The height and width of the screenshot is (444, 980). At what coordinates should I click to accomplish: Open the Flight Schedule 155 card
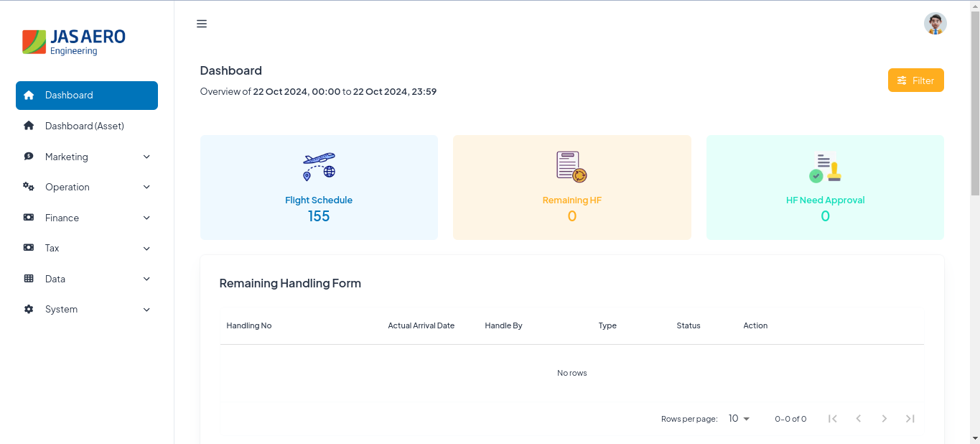pos(319,188)
